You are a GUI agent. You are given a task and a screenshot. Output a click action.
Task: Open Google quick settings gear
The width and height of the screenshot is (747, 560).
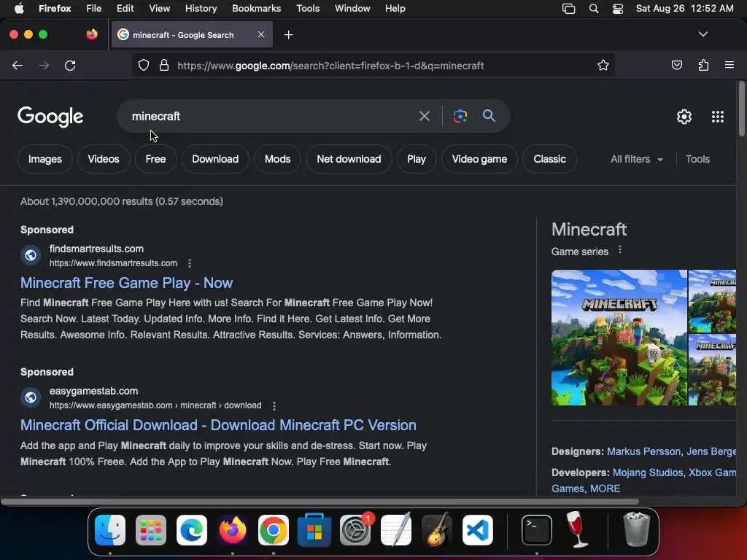coord(684,117)
